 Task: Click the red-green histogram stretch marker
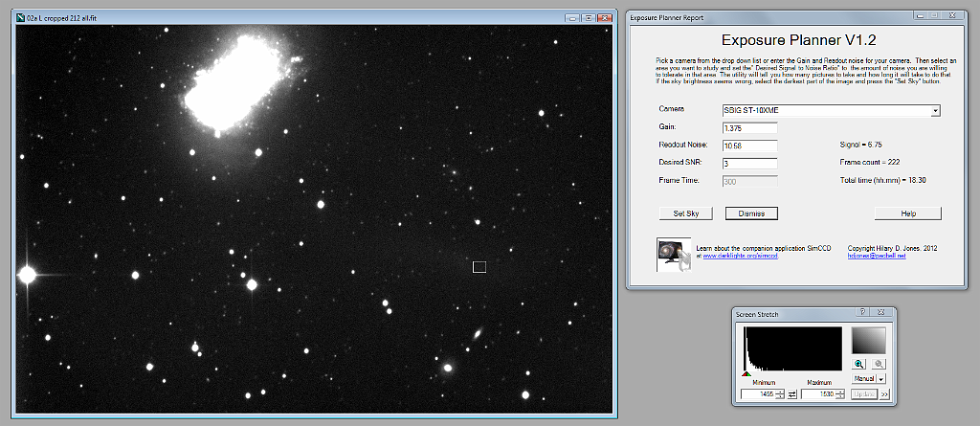click(x=746, y=374)
